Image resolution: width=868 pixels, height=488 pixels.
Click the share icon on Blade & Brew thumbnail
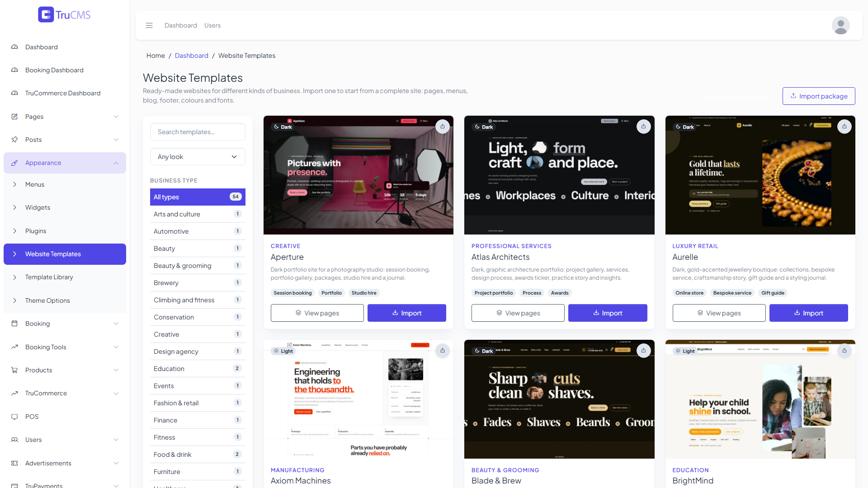pyautogui.click(x=643, y=351)
